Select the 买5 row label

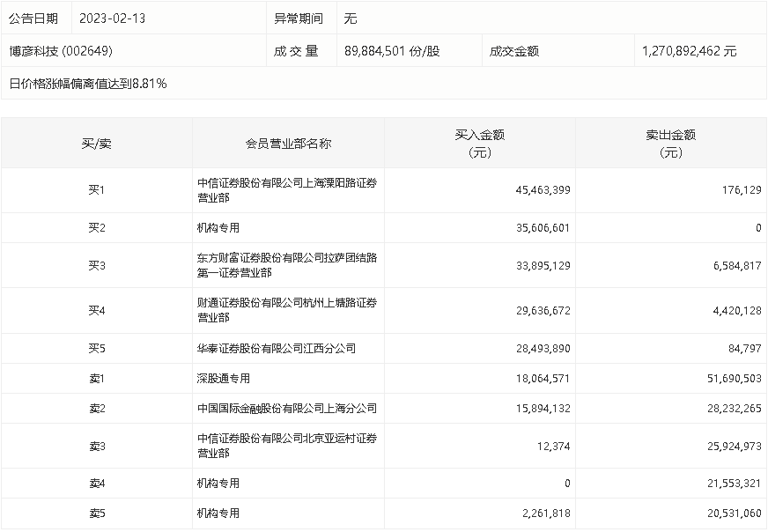tap(97, 348)
